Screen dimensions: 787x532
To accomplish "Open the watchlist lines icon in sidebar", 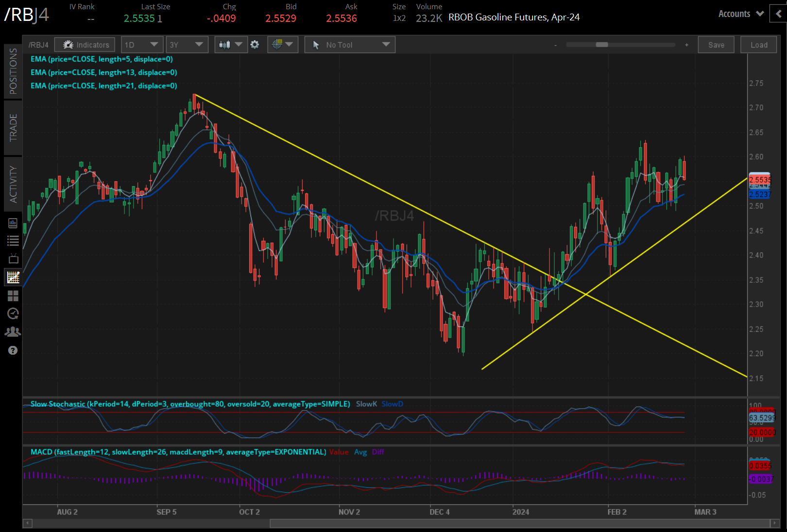I will click(x=13, y=240).
